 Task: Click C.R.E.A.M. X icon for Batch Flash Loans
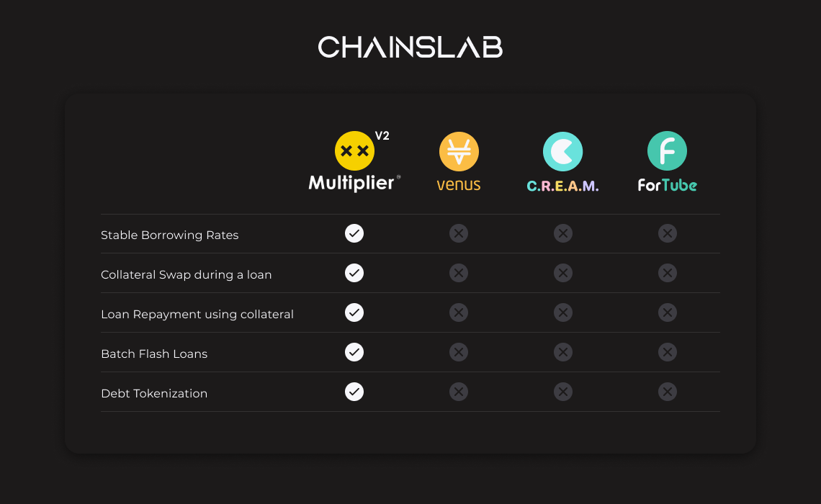click(x=563, y=352)
